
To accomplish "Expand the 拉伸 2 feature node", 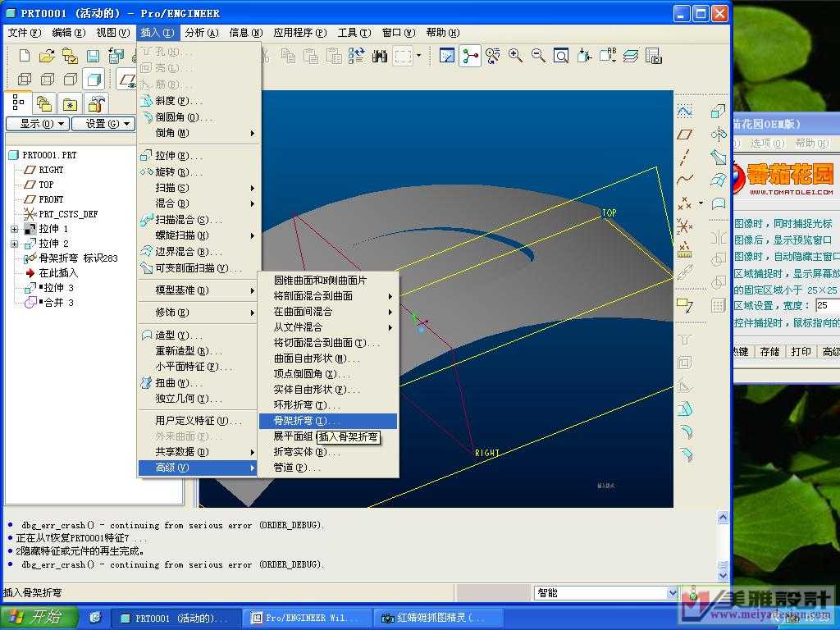I will point(15,244).
